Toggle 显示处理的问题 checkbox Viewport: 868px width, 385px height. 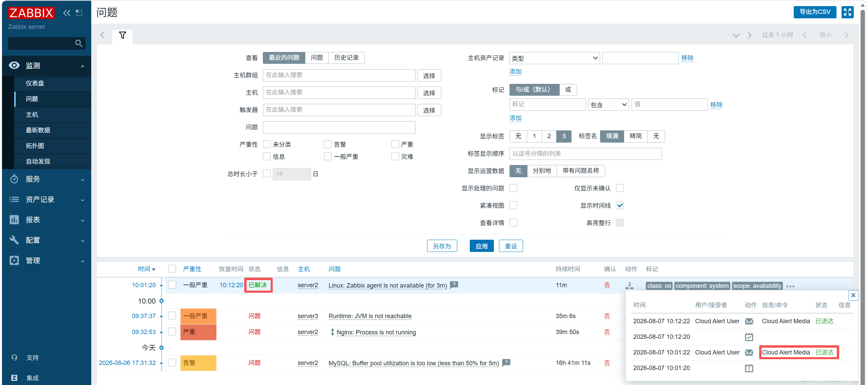[x=514, y=188]
